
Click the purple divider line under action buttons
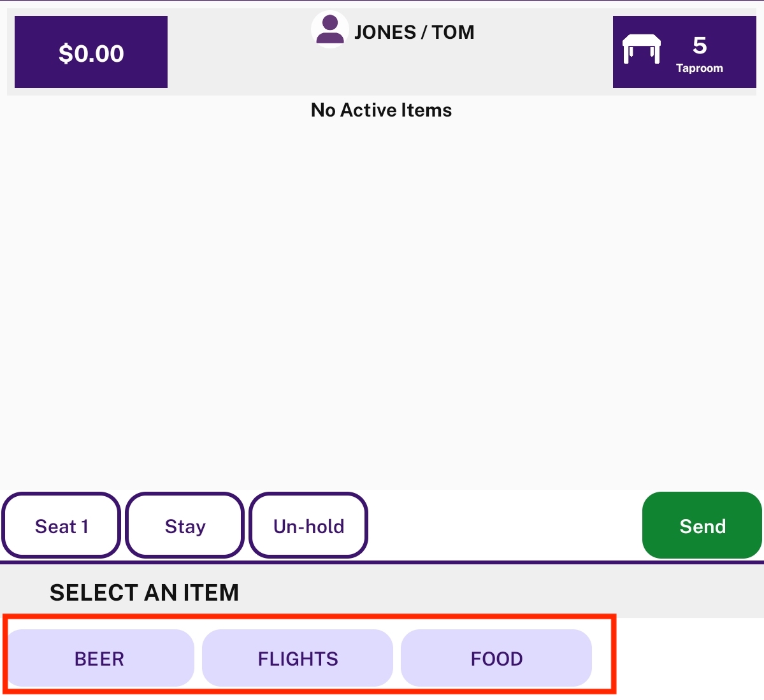coord(382,562)
